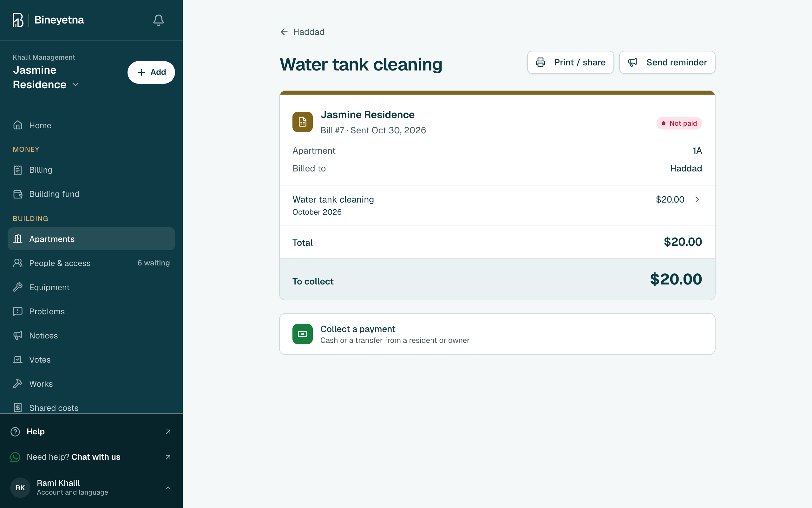Click the printer icon in Print / share
This screenshot has height=508, width=812.
[540, 62]
